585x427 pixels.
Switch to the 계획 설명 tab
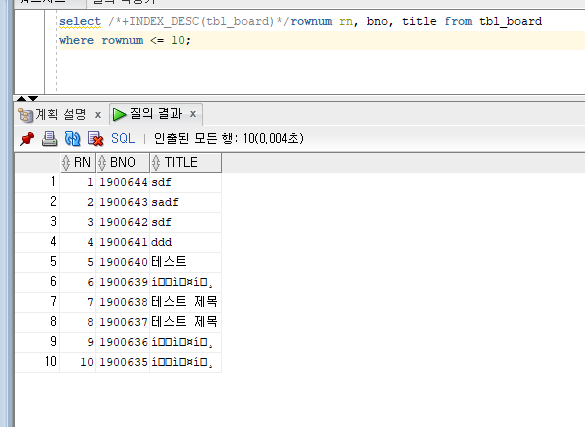(60, 114)
